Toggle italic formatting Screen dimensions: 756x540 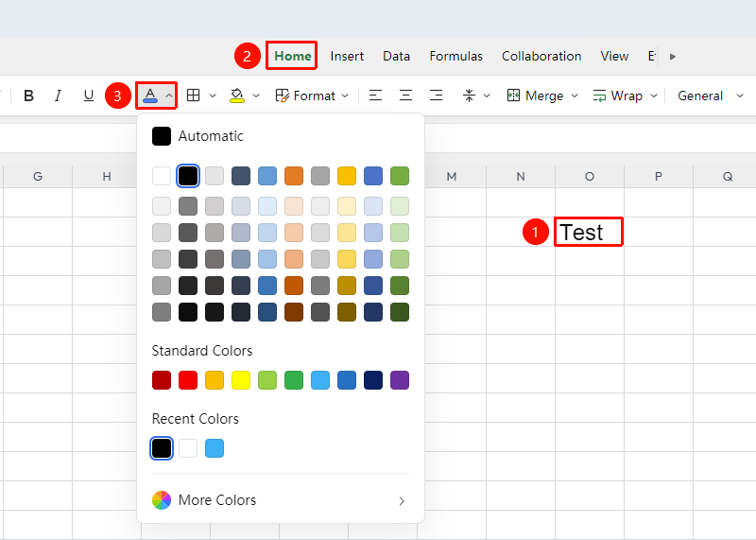59,96
